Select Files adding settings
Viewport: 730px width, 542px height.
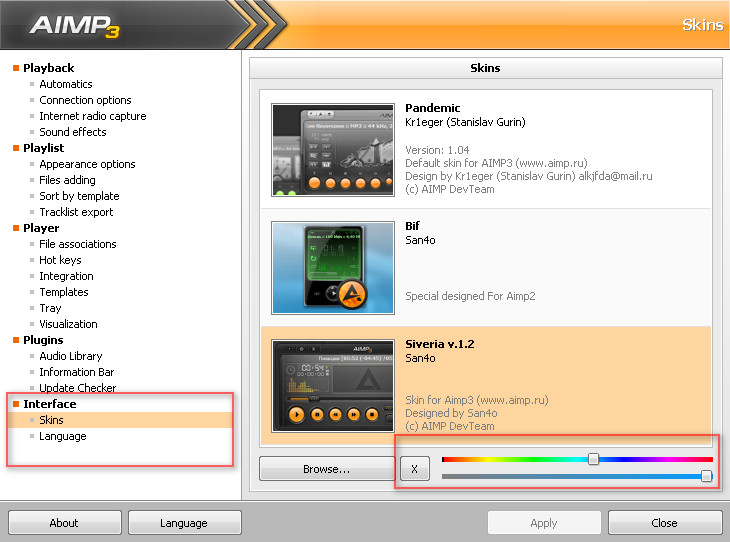pos(67,180)
